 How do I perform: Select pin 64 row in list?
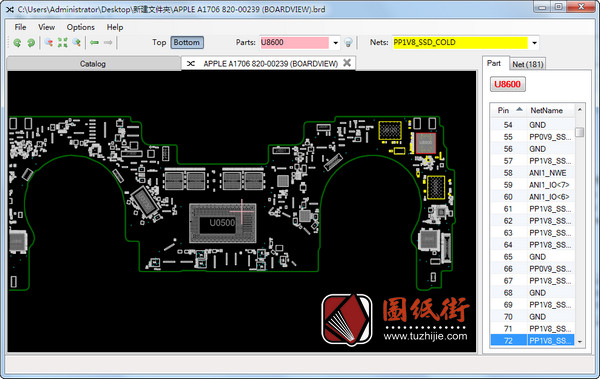(x=533, y=245)
